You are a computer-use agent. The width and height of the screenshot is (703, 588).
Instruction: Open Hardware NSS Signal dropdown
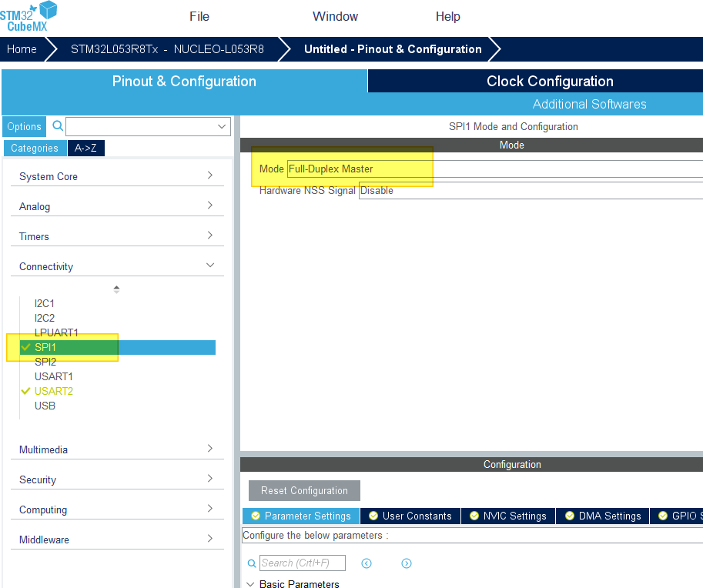[531, 190]
